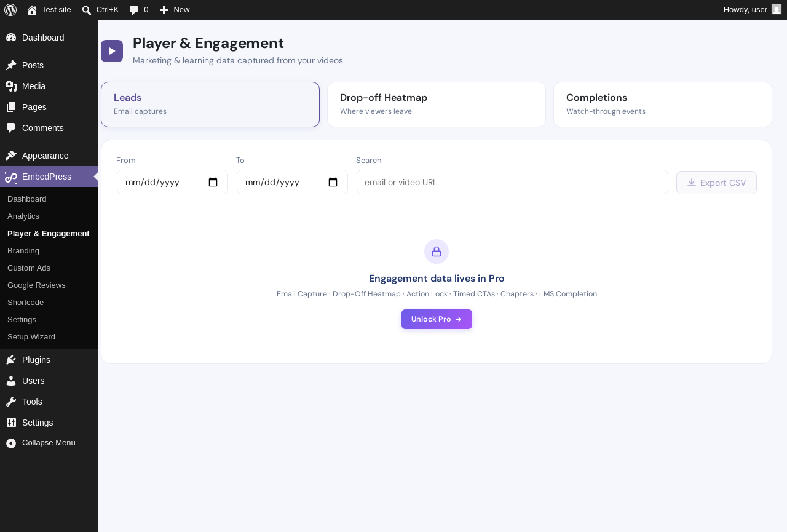787x532 pixels.
Task: Open the Posts menu in sidebar
Action: click(x=49, y=65)
